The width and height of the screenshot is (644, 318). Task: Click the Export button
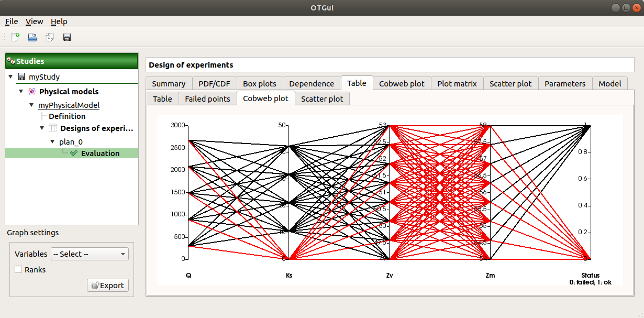click(107, 286)
